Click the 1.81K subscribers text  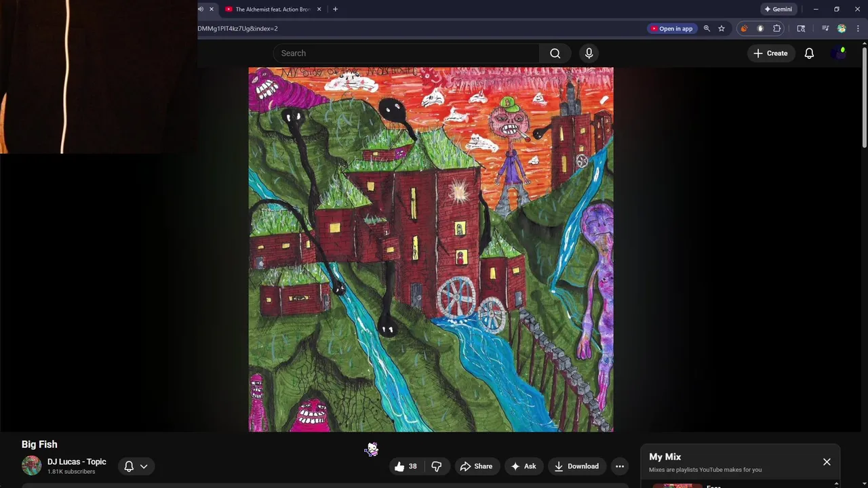[x=71, y=472]
